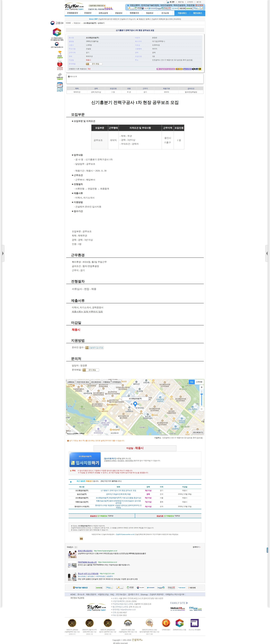Open the 효제가족상담센터 power link

(x=85, y=551)
